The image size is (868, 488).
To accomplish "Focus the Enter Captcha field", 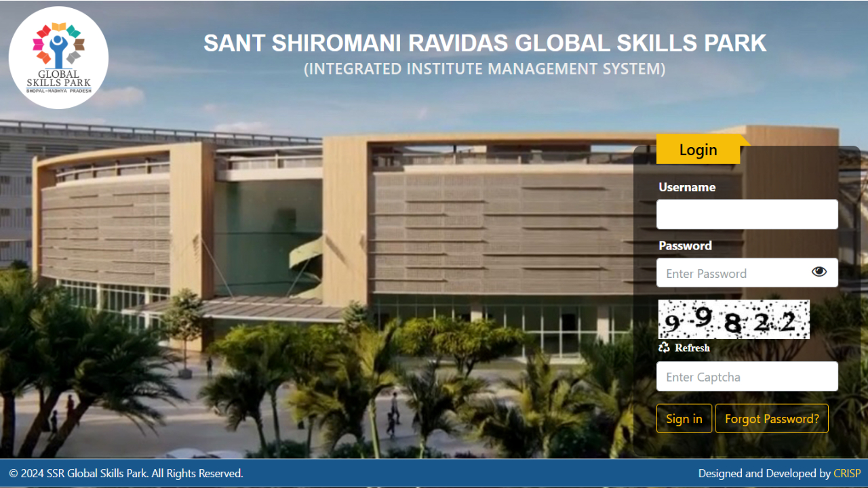I will 747,376.
